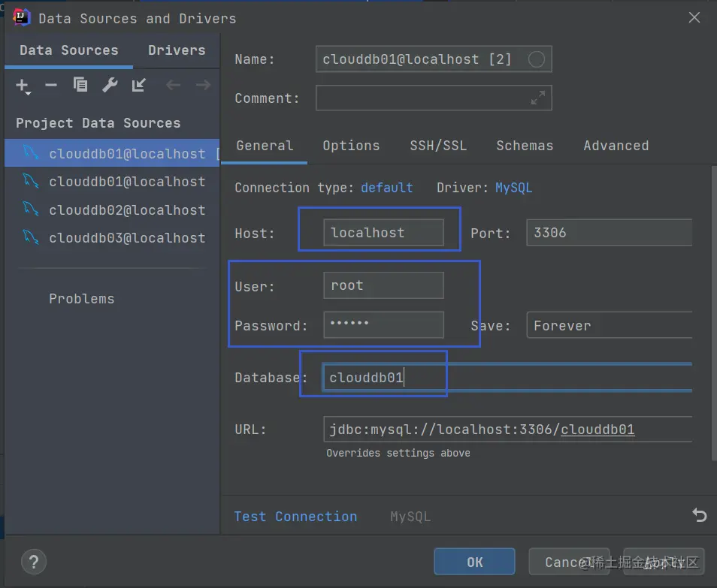Click the Make Global import icon

coord(138,85)
